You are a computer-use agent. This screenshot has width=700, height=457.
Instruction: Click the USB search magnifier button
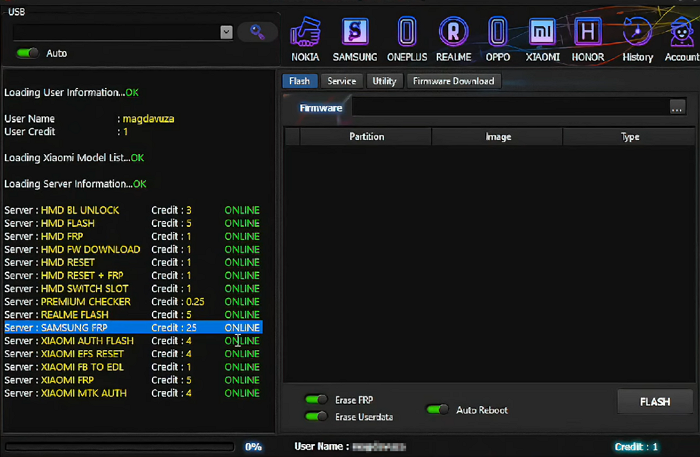point(257,32)
